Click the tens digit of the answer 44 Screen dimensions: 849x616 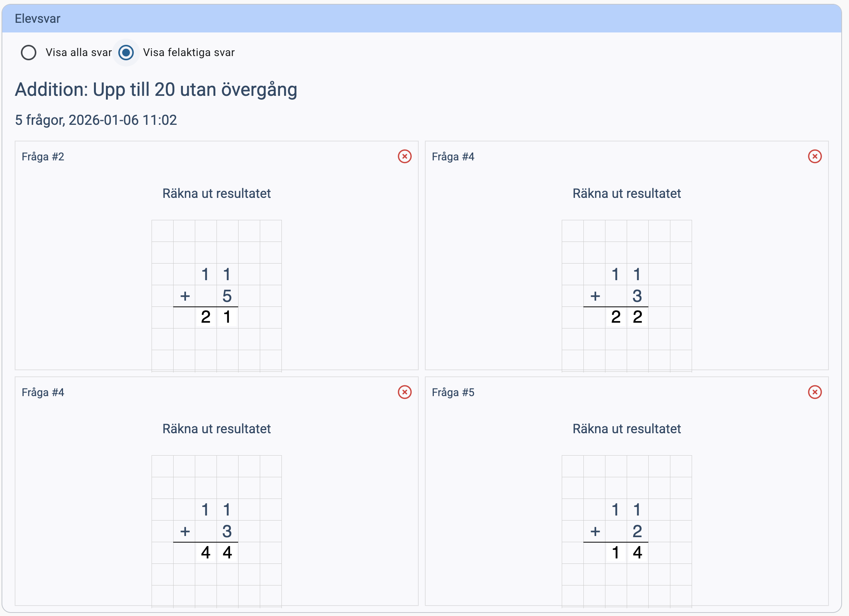[206, 553]
